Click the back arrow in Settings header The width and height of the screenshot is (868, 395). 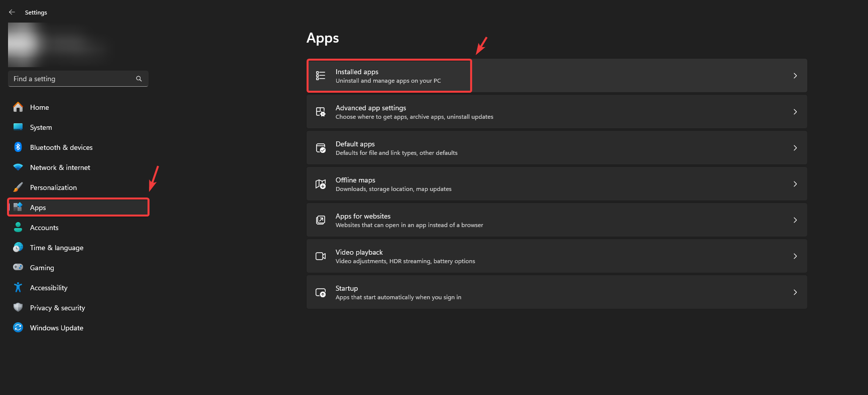[12, 12]
